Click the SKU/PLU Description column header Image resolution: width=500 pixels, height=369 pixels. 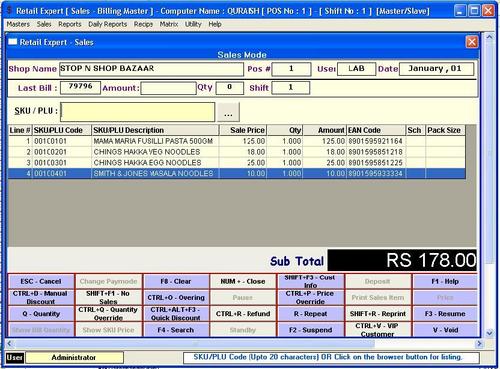155,130
